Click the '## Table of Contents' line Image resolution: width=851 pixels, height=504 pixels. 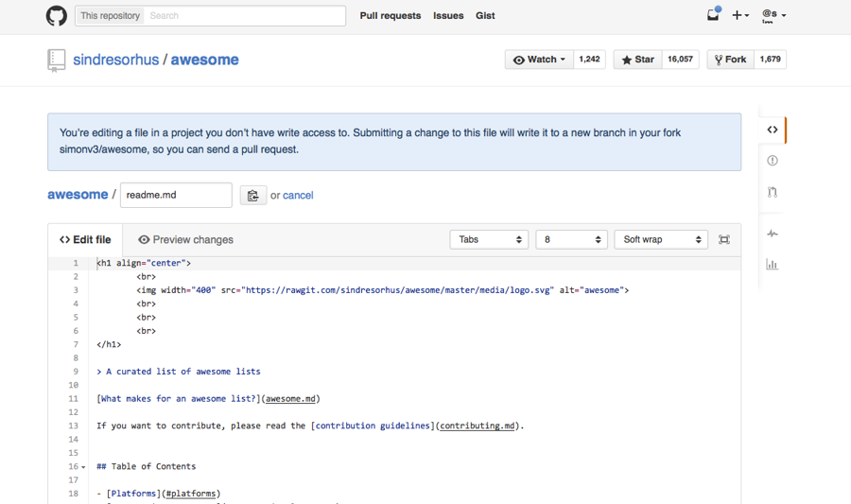[146, 466]
